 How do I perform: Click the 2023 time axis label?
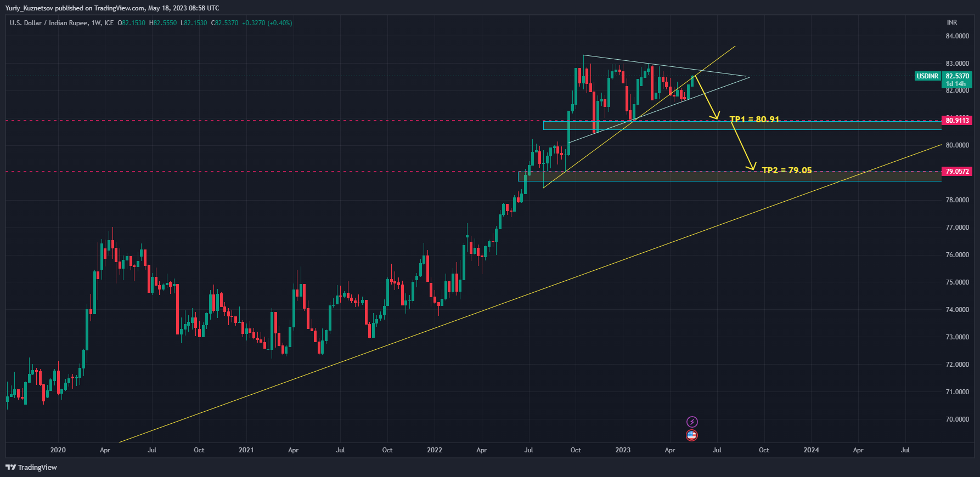coord(623,450)
